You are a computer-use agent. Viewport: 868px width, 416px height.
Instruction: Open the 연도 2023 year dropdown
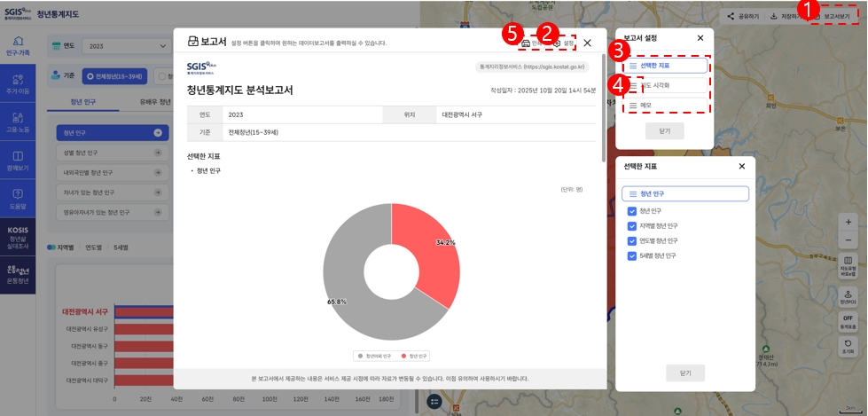[127, 46]
